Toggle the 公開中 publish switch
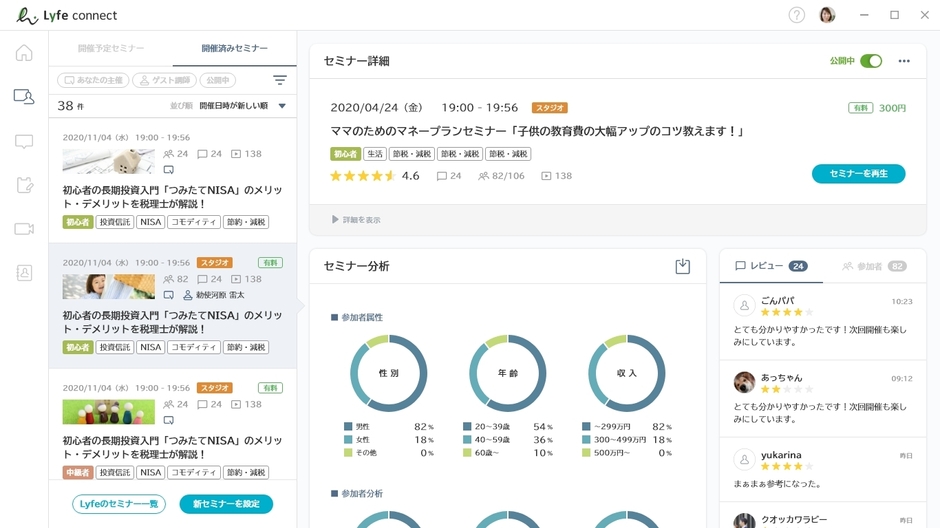Image resolution: width=940 pixels, height=528 pixels. coord(871,61)
